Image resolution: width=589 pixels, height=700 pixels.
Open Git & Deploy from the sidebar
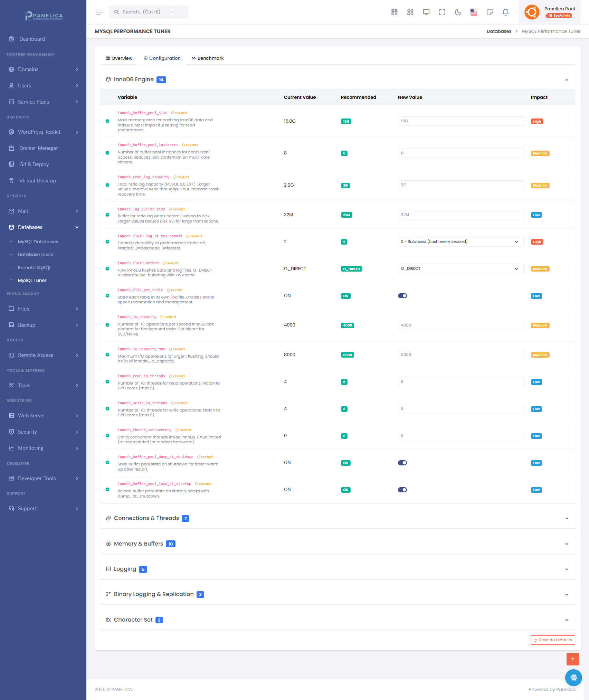[x=34, y=164]
